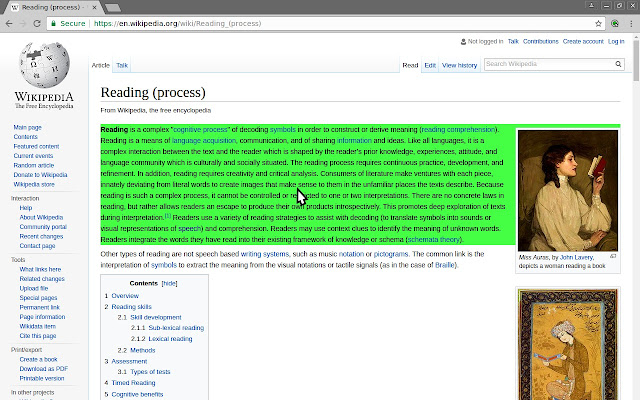Collapse contents with the [hide] toggle
640x400 pixels.
(169, 283)
